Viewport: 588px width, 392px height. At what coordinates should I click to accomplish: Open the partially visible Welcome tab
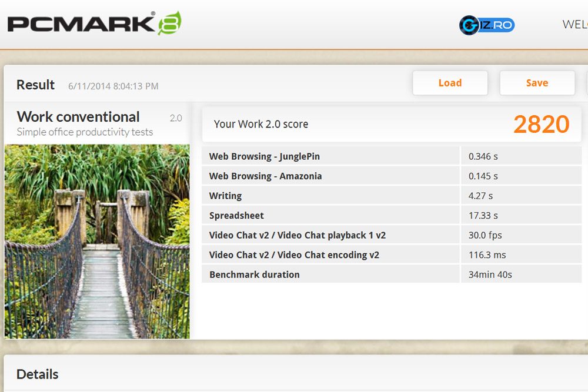574,25
